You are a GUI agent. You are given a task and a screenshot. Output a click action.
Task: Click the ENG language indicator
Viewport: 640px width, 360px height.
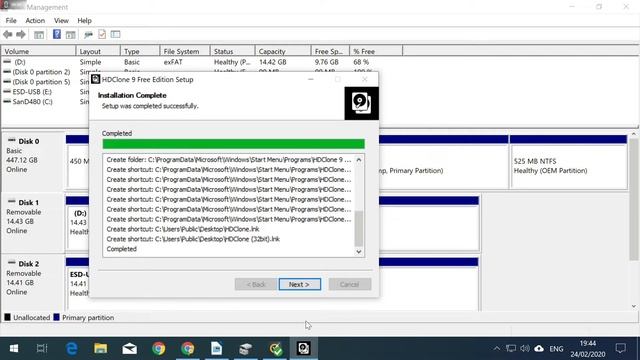coord(556,349)
